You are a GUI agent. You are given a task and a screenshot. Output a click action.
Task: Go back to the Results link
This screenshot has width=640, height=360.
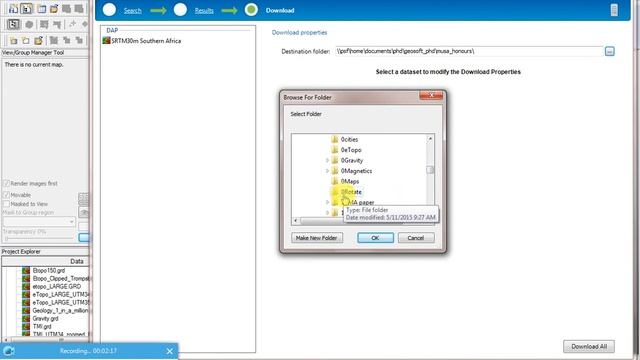coord(204,11)
